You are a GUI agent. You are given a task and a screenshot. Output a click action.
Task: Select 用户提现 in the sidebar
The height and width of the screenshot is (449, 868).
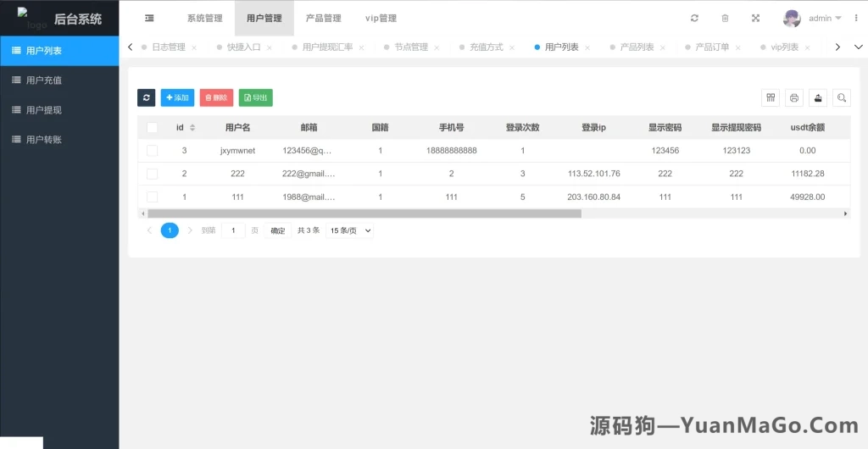pos(59,110)
